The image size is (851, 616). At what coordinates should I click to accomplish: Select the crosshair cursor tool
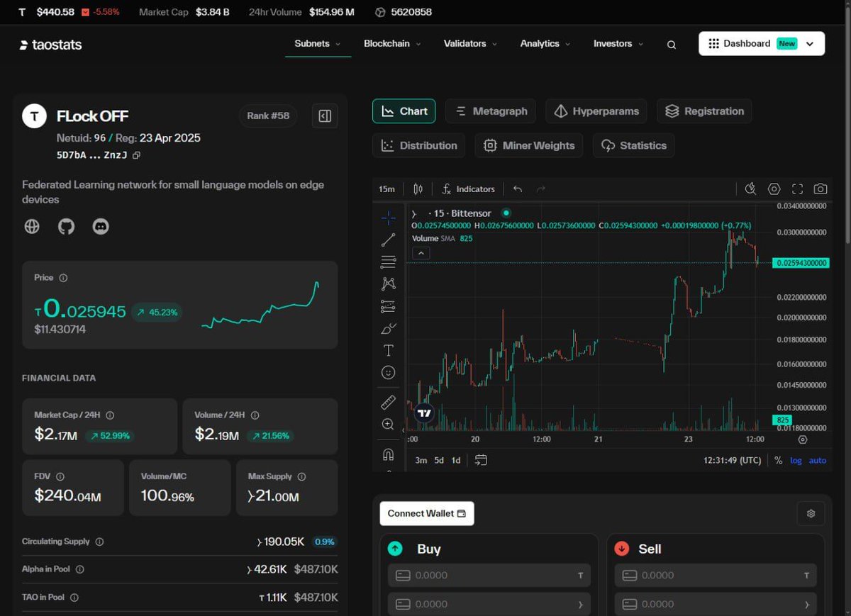pos(389,218)
